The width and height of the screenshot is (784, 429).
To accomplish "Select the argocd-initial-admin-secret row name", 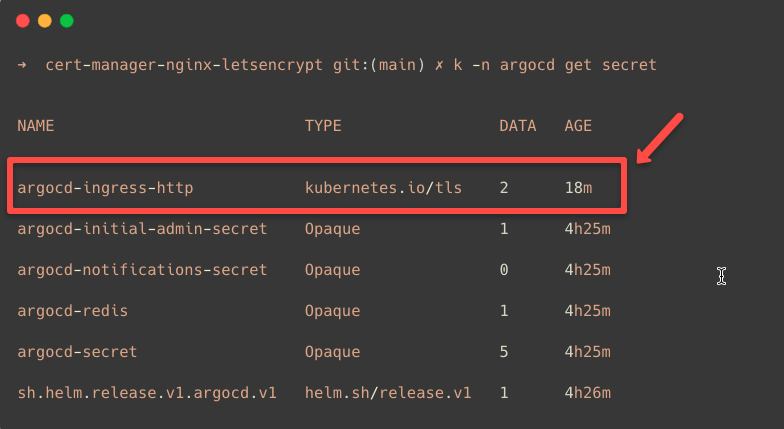I will (142, 229).
